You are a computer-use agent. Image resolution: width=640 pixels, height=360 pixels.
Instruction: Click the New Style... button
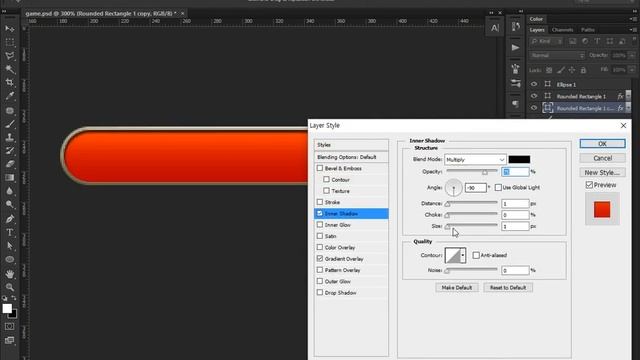click(602, 172)
